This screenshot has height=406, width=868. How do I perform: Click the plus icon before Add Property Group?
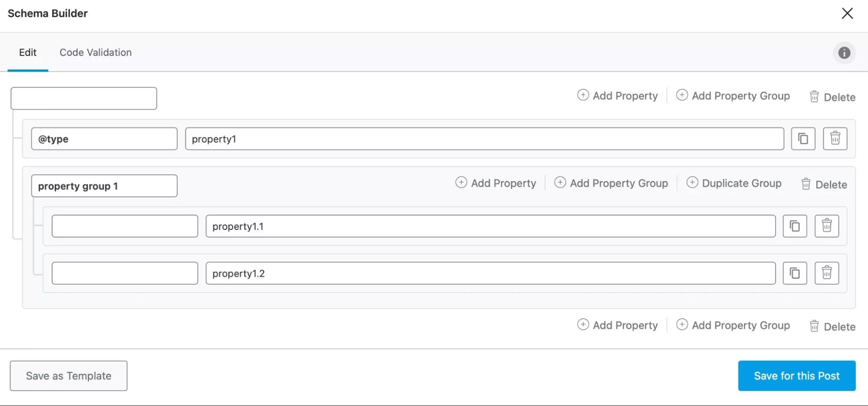682,95
